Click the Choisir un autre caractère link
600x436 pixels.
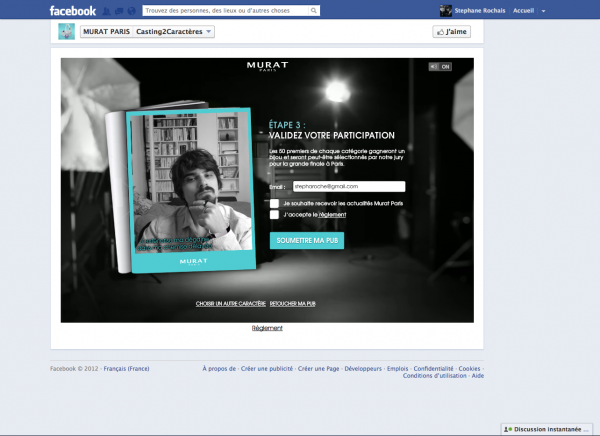230,302
